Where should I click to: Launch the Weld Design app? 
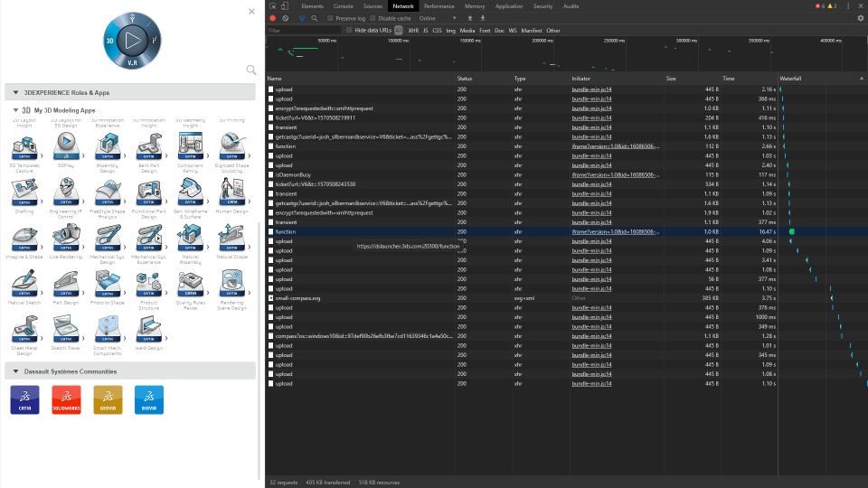pos(149,330)
